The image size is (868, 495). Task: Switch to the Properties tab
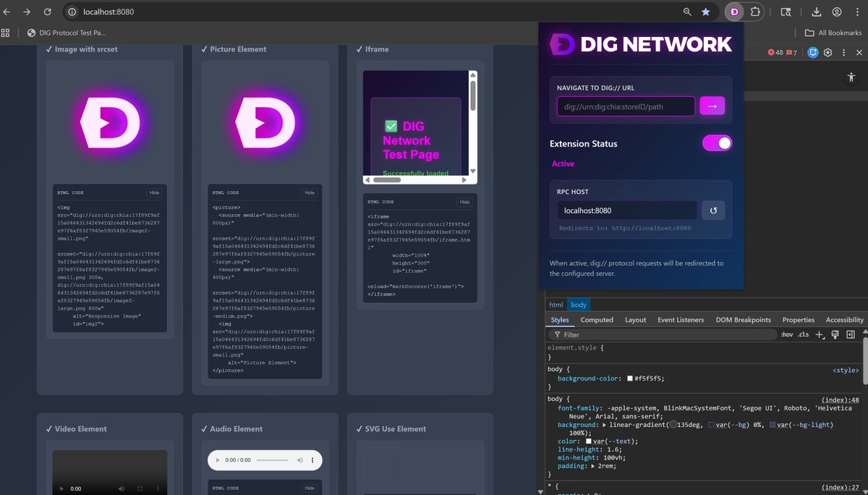[798, 319]
